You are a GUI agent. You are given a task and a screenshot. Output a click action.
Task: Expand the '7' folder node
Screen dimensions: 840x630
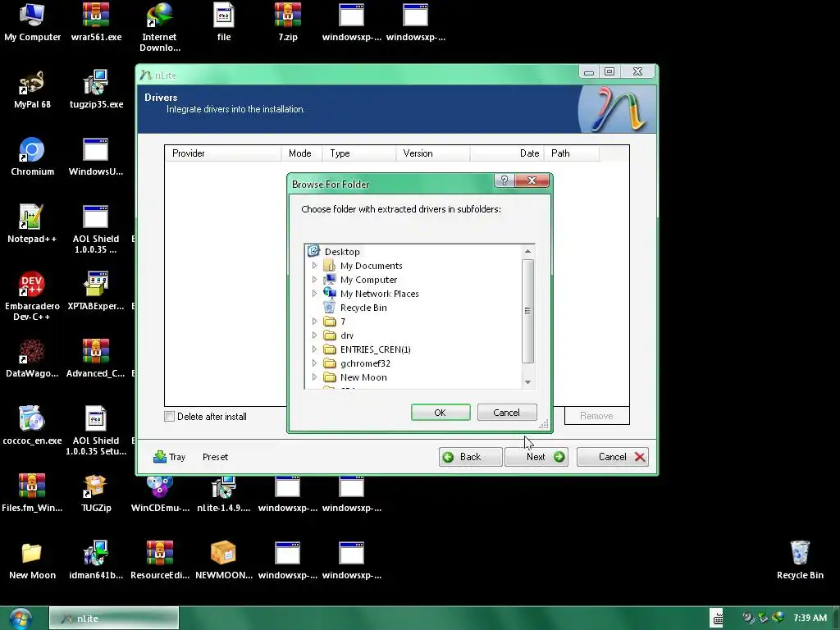pyautogui.click(x=314, y=321)
